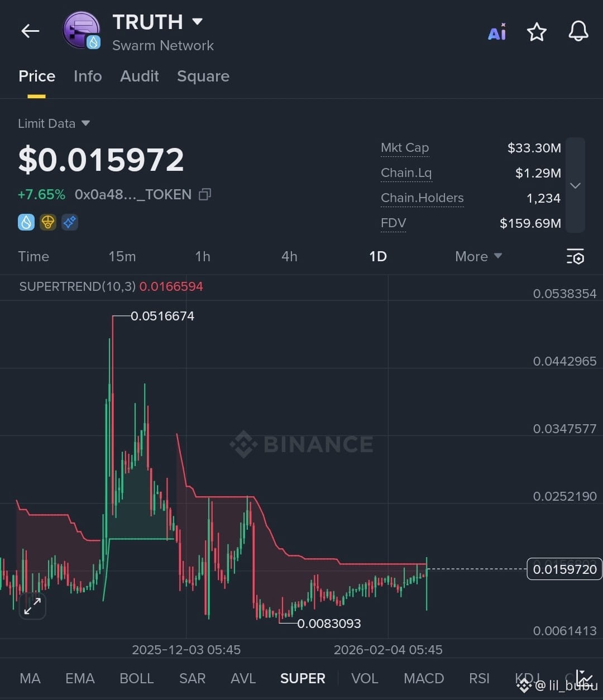Image resolution: width=603 pixels, height=700 pixels.
Task: Toggle the BOLL indicator
Action: (136, 678)
